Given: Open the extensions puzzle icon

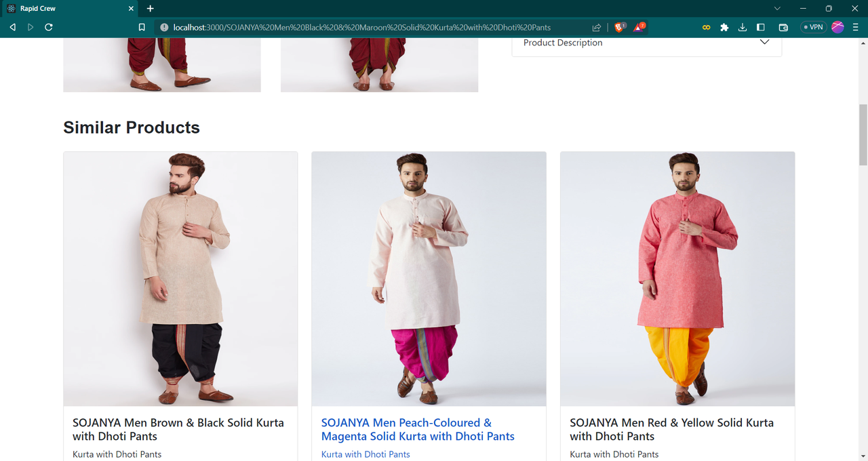Looking at the screenshot, I should pos(724,27).
